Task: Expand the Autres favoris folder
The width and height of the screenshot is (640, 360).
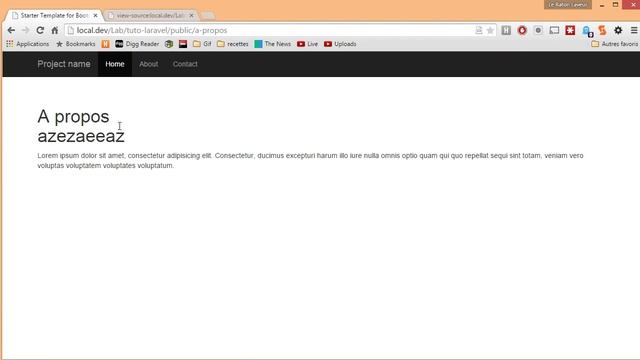Action: click(x=615, y=44)
